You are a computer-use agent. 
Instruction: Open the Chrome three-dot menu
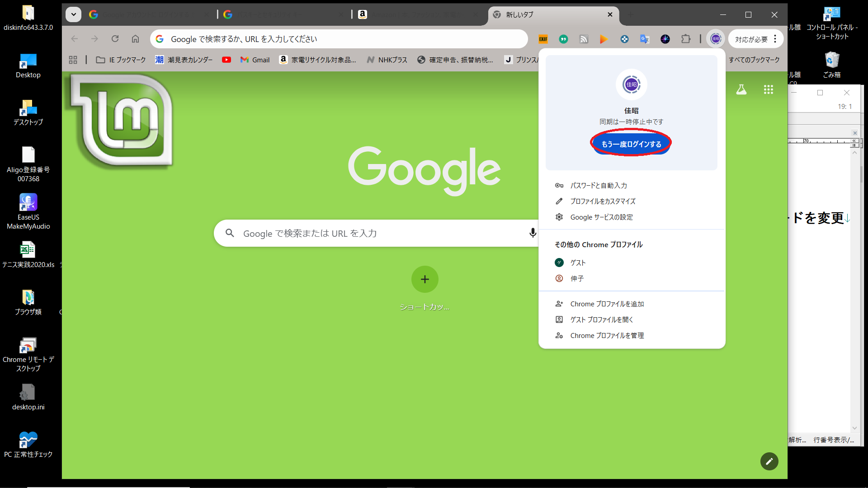pyautogui.click(x=775, y=39)
